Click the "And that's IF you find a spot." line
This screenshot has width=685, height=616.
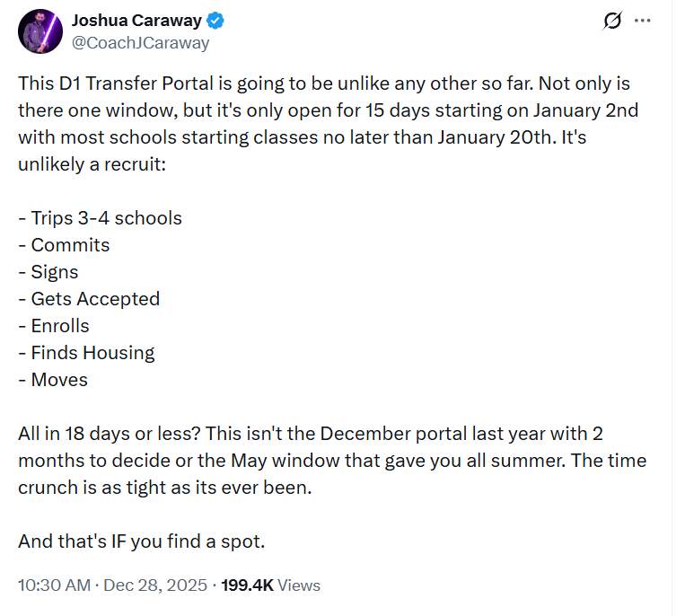[142, 541]
